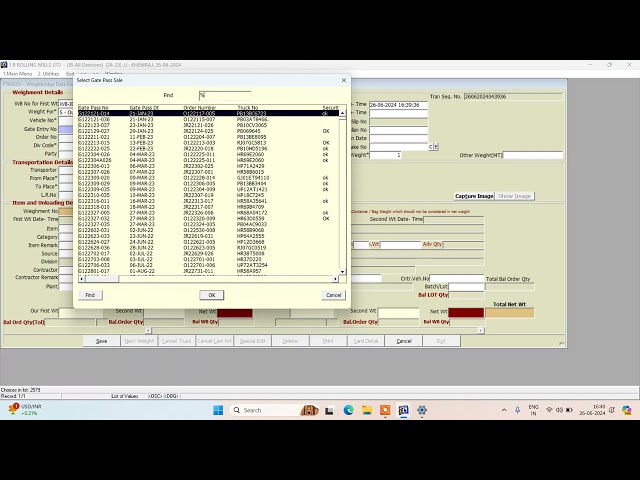The height and width of the screenshot is (480, 640).
Task: Click into the Find search field
Action: click(x=225, y=96)
